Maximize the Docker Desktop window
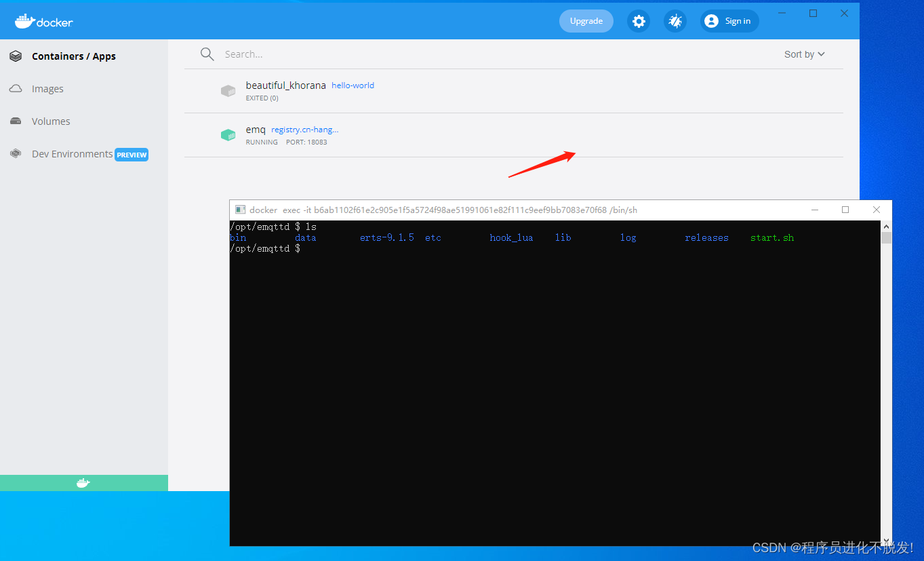The width and height of the screenshot is (924, 561). tap(813, 14)
